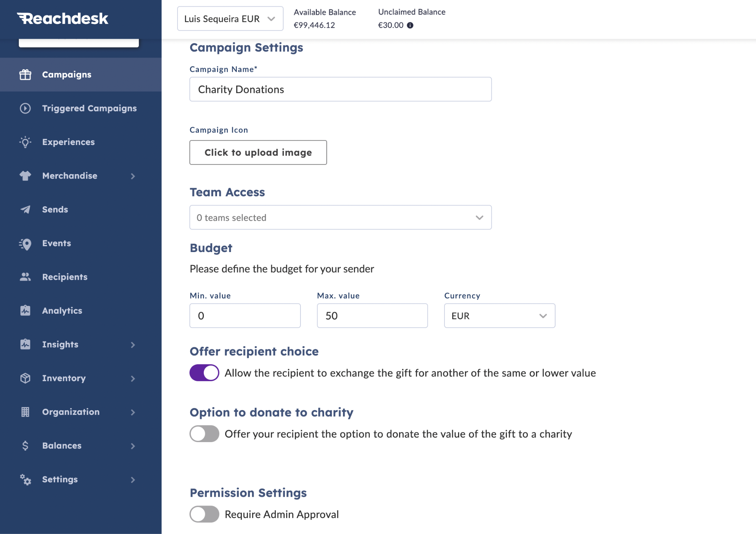The width and height of the screenshot is (756, 534).
Task: Click the Settings gears icon
Action: tap(25, 479)
